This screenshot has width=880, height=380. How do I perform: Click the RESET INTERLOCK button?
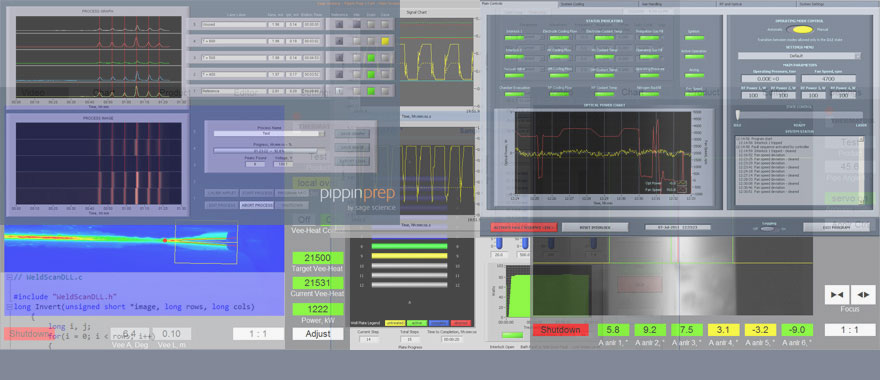[594, 227]
